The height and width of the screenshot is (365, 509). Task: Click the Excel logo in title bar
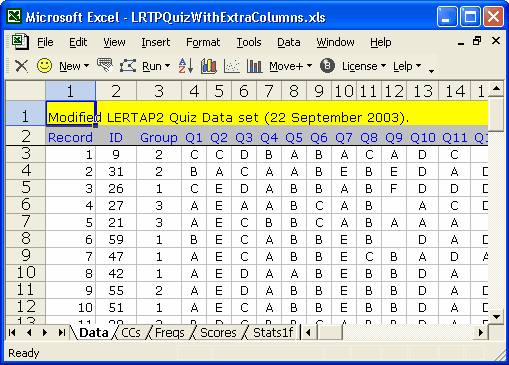pos(14,16)
